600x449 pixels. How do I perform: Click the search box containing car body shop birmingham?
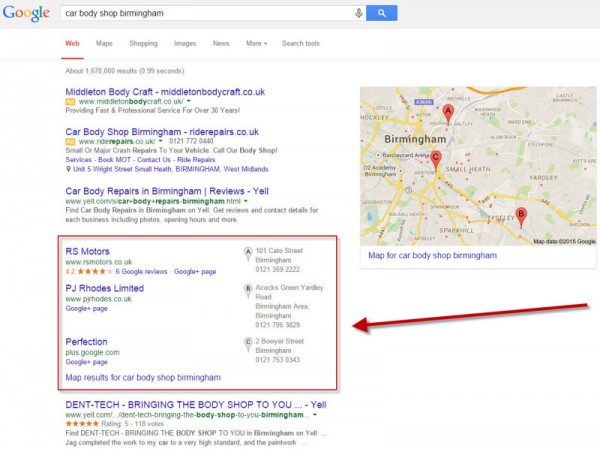207,13
